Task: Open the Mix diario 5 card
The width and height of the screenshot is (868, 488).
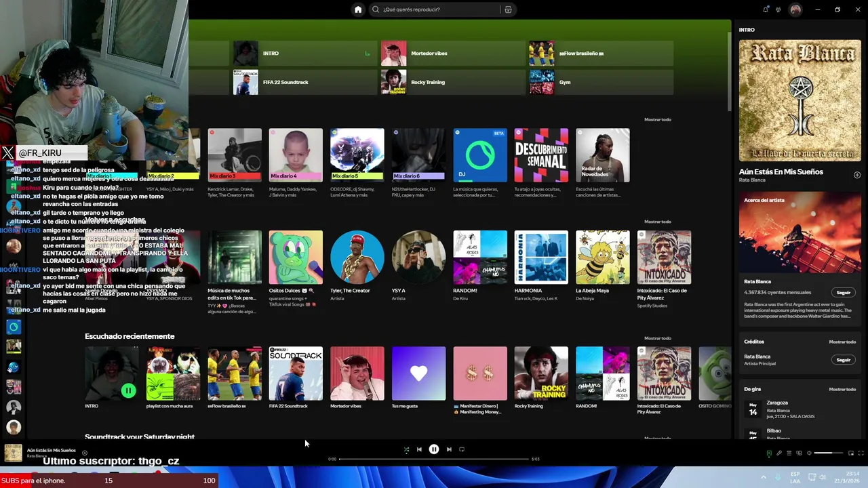Action: point(357,163)
